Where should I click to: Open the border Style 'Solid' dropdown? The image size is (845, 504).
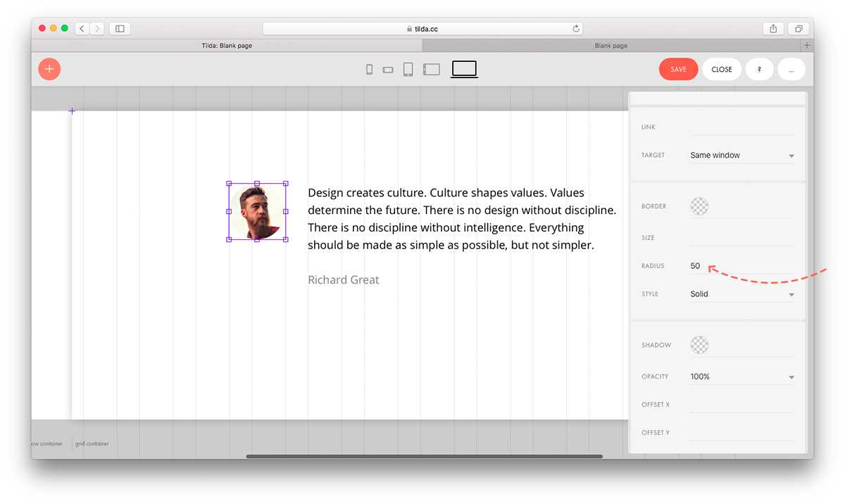[742, 294]
